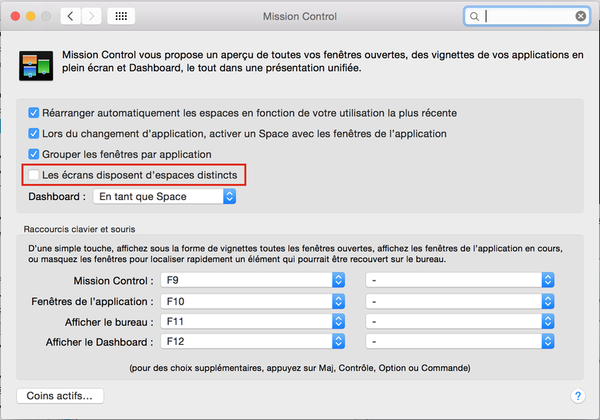Show all preferences grid button
This screenshot has width=600, height=420.
[x=121, y=16]
